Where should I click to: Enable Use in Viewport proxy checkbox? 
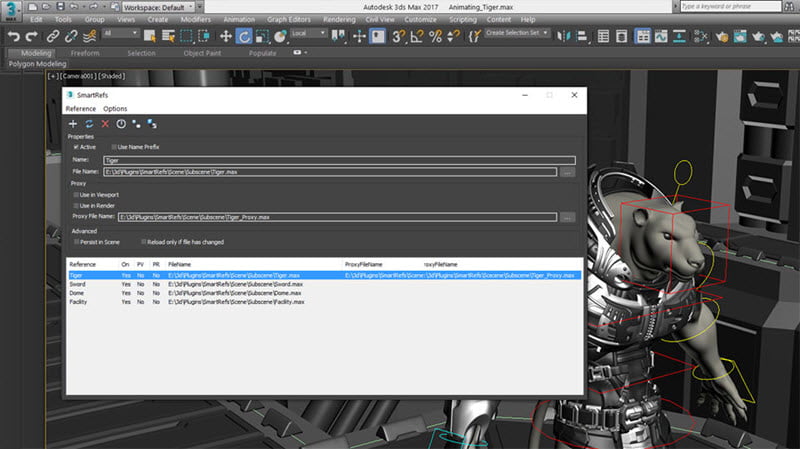[77, 195]
